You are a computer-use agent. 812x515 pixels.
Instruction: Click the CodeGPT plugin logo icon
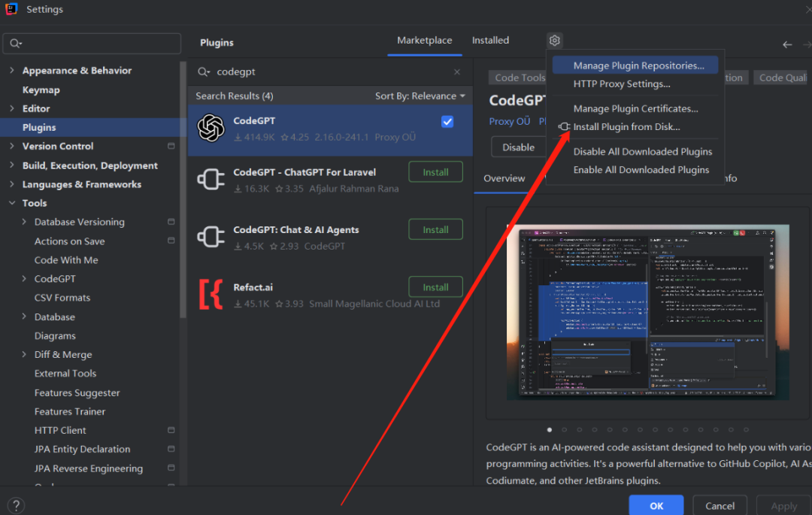coord(211,128)
